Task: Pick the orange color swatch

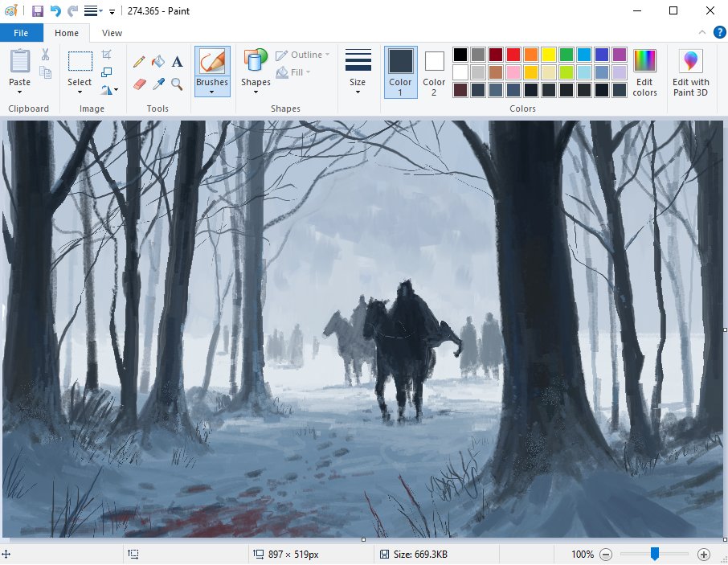Action: click(x=530, y=55)
